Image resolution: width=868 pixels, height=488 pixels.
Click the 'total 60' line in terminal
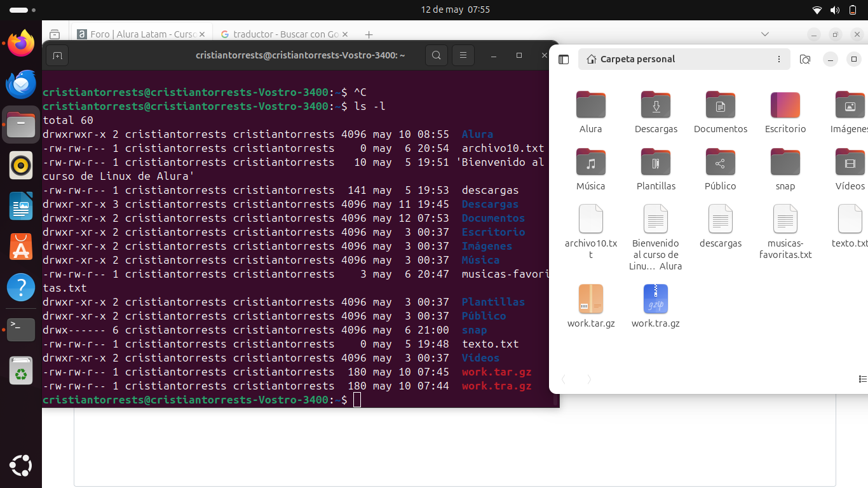(x=68, y=120)
